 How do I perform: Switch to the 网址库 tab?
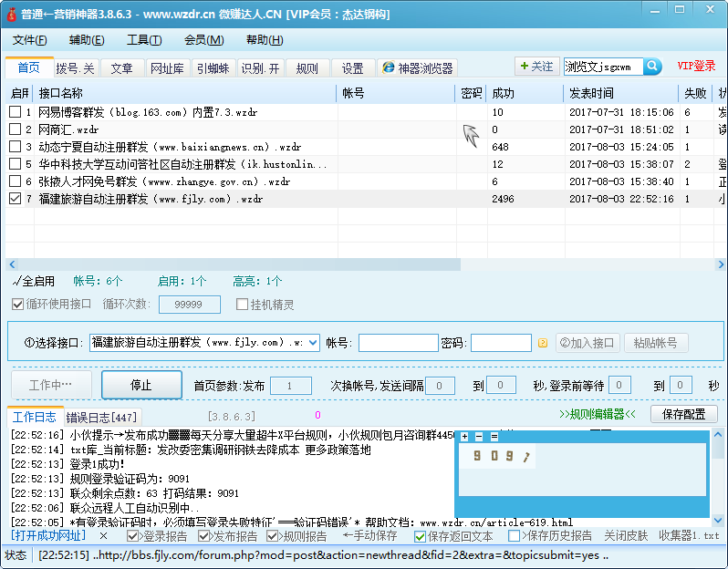(x=167, y=68)
